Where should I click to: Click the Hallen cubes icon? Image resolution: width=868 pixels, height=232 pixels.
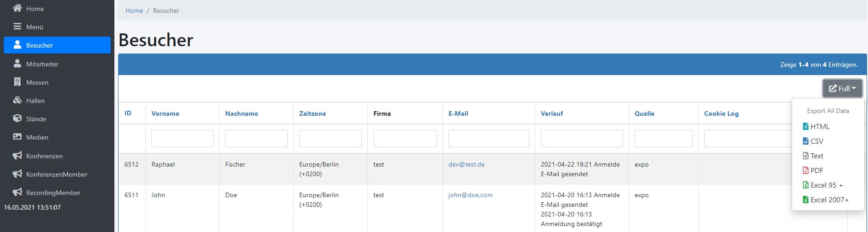click(17, 100)
